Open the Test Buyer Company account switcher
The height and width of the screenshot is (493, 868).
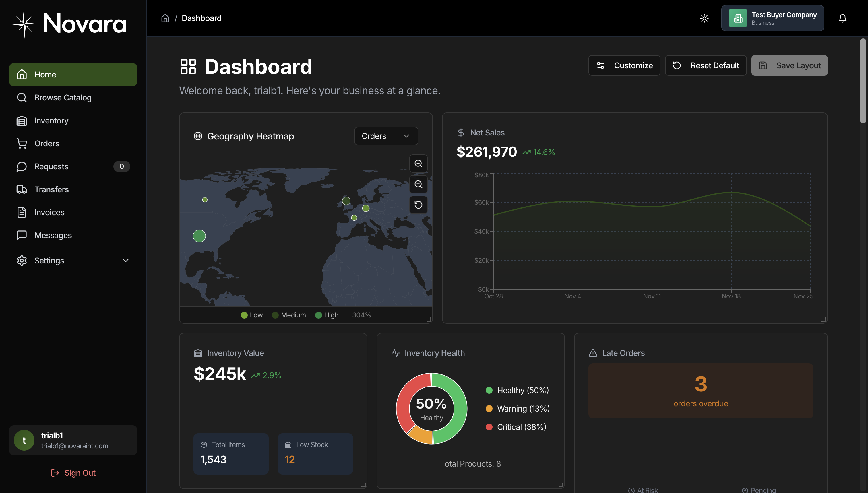coord(772,18)
